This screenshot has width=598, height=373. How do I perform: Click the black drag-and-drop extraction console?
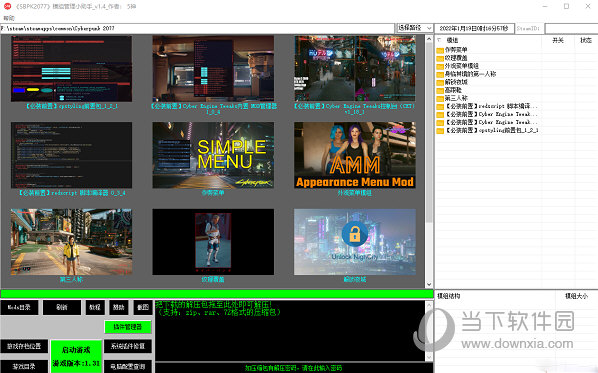pos(290,331)
